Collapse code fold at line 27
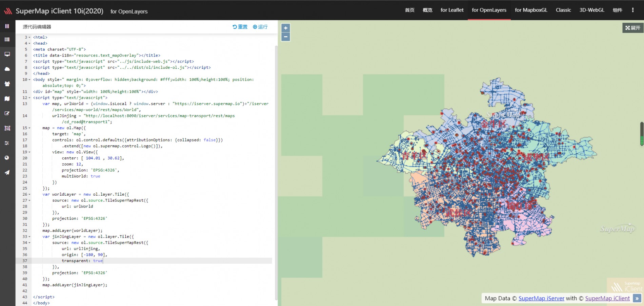 click(x=29, y=200)
